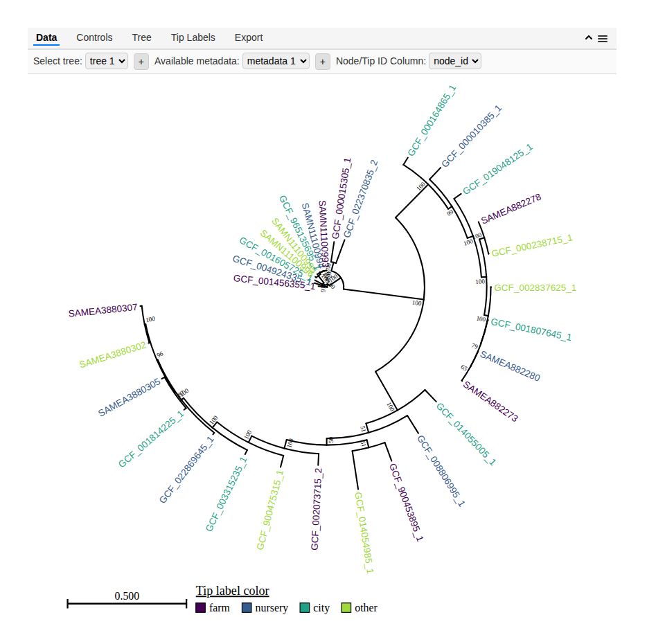This screenshot has height=644, width=665.
Task: Open the Tree tab
Action: coord(141,37)
